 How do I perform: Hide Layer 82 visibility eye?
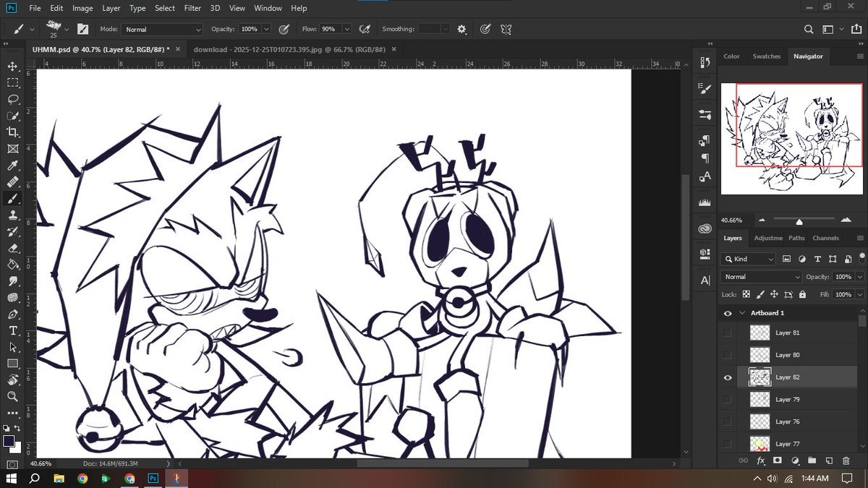(x=728, y=377)
